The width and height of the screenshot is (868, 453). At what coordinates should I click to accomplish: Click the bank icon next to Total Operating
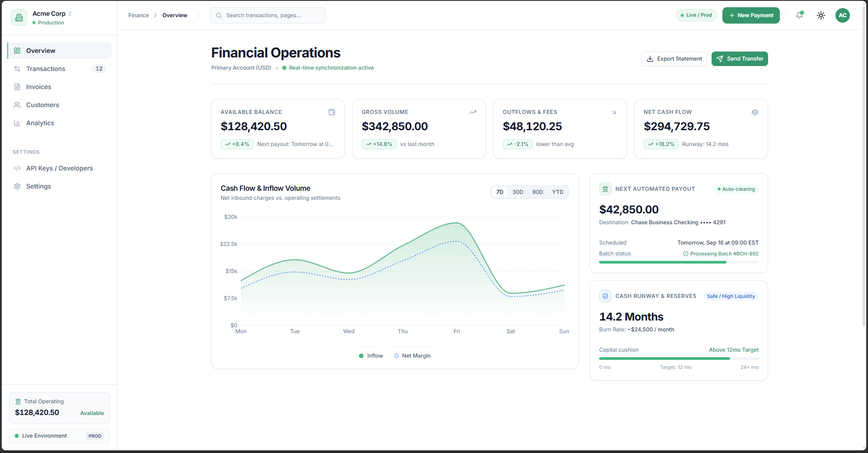pyautogui.click(x=18, y=401)
